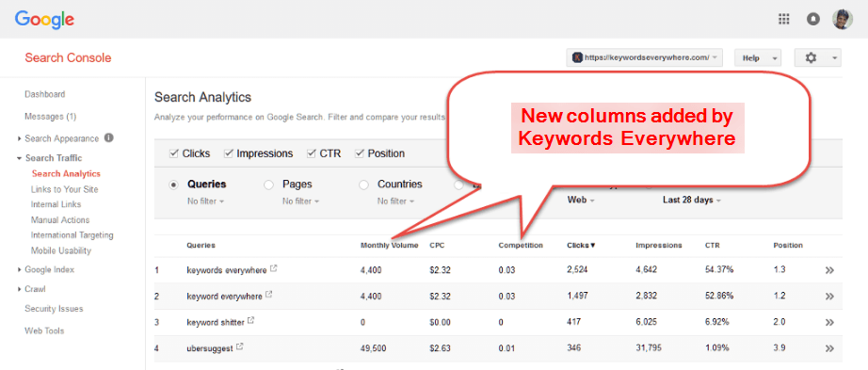Open Security Issues page
This screenshot has height=370, width=868.
[x=54, y=309]
